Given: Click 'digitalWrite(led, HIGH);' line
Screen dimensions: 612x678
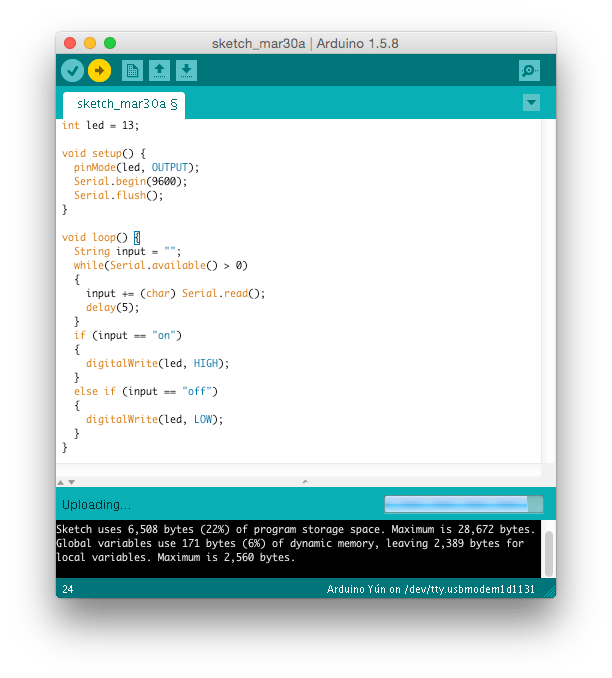Looking at the screenshot, I should click(x=157, y=363).
